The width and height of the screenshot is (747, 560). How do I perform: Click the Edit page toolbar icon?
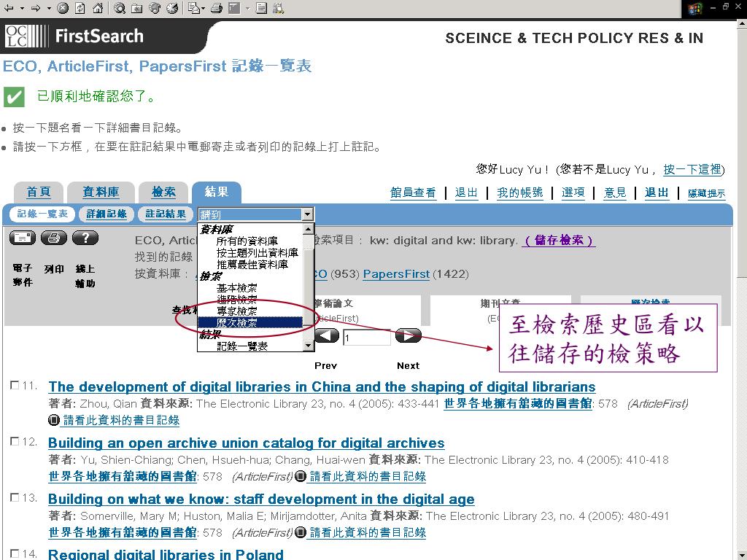[234, 7]
